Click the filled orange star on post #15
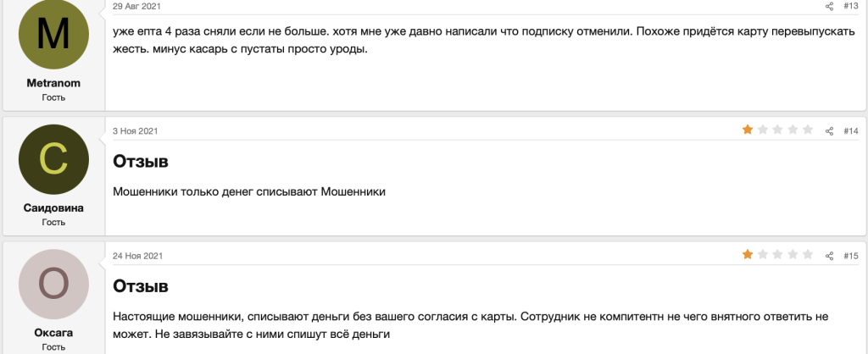This screenshot has height=354, width=868. (x=748, y=254)
